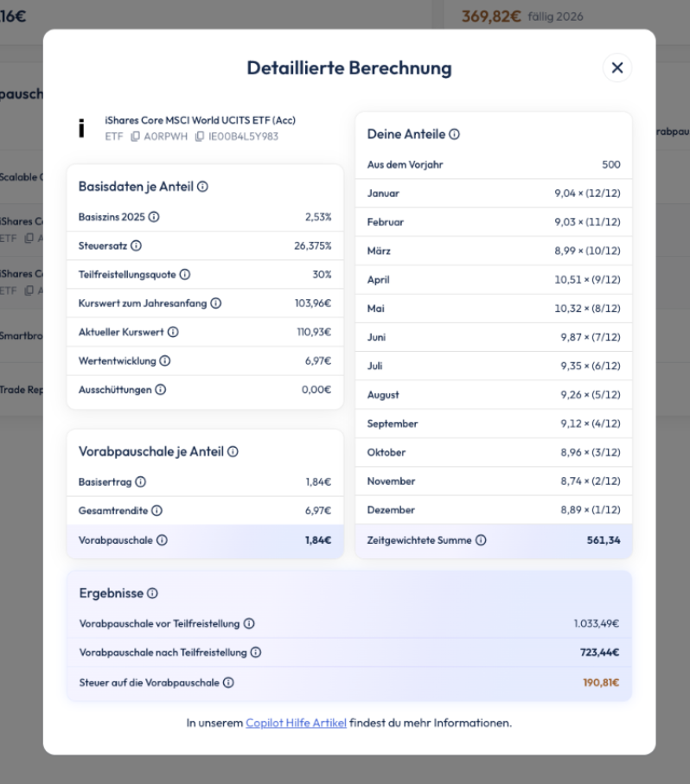Show info for Steuer auf die Vorabpauschale

pyautogui.click(x=228, y=683)
